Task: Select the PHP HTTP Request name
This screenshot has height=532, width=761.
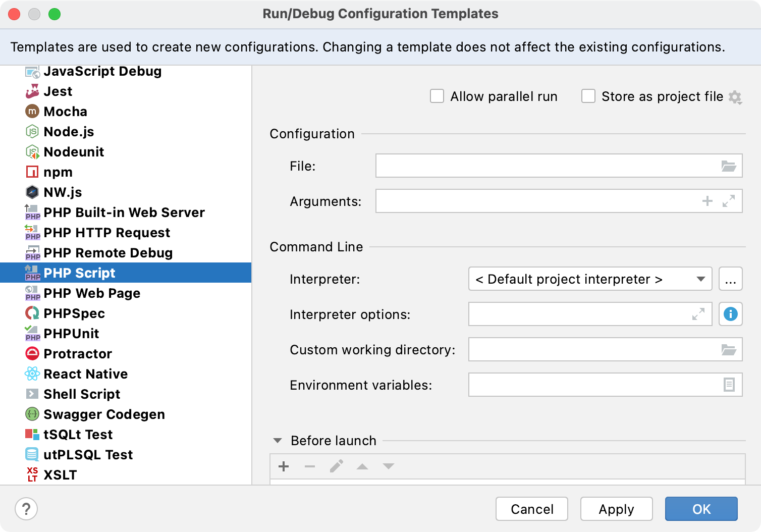Action: [x=107, y=233]
